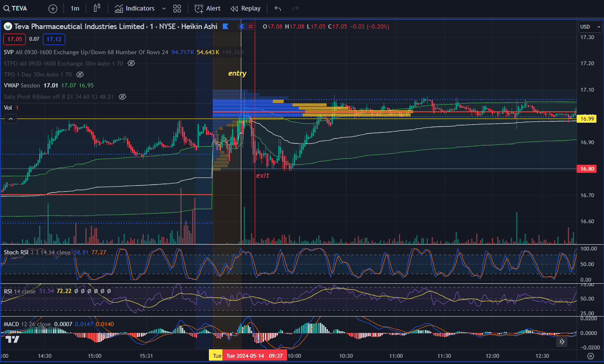Click the SVP value 54.643K
The width and height of the screenshot is (604, 364).
(208, 52)
